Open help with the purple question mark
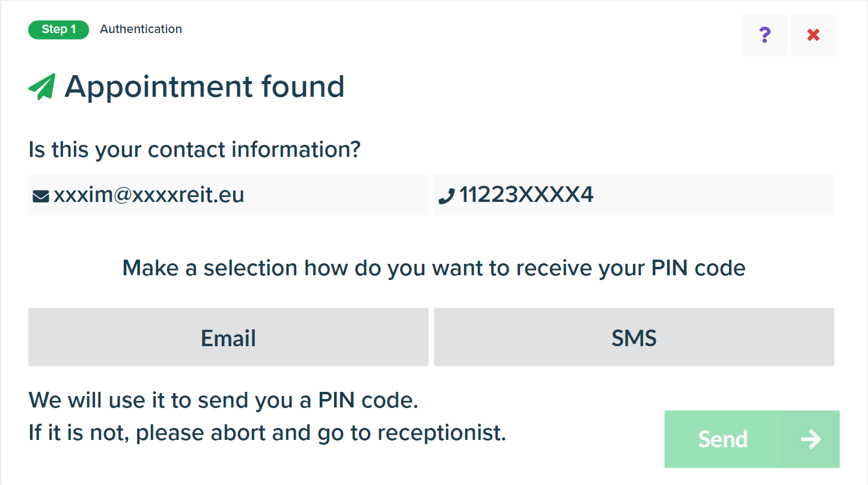The height and width of the screenshot is (485, 868). pos(765,35)
